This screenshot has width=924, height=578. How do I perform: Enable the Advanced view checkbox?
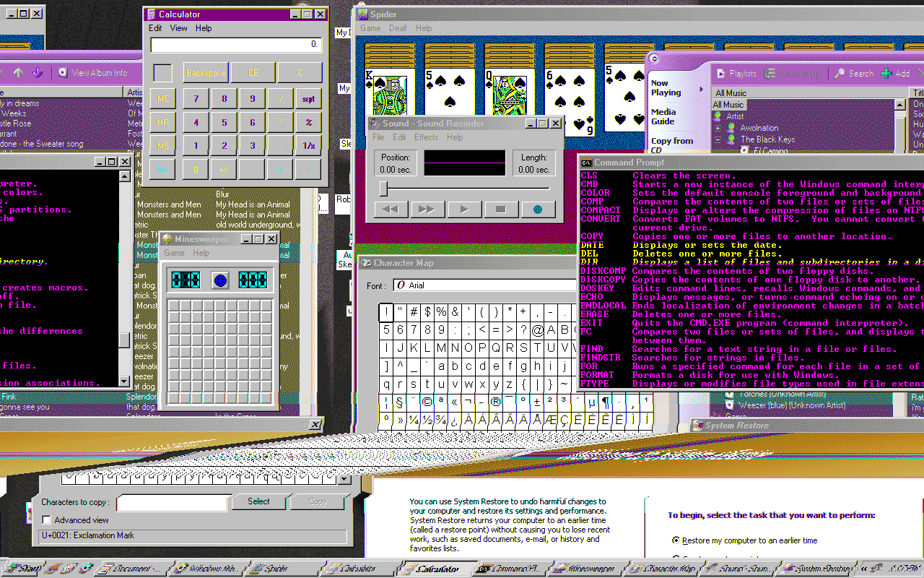tap(47, 520)
